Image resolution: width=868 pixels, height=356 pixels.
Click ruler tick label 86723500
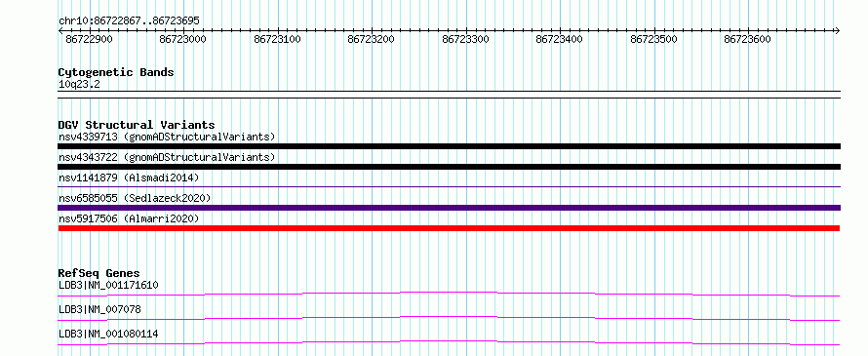(x=653, y=39)
